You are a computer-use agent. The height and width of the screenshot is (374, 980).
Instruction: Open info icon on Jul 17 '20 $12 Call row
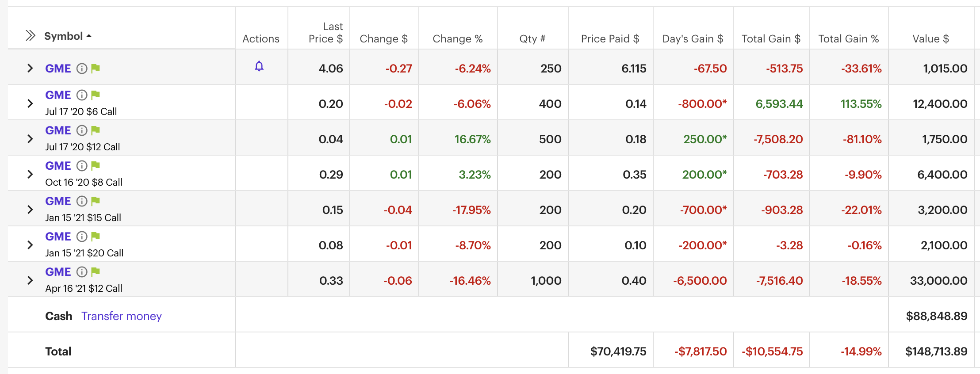tap(82, 130)
